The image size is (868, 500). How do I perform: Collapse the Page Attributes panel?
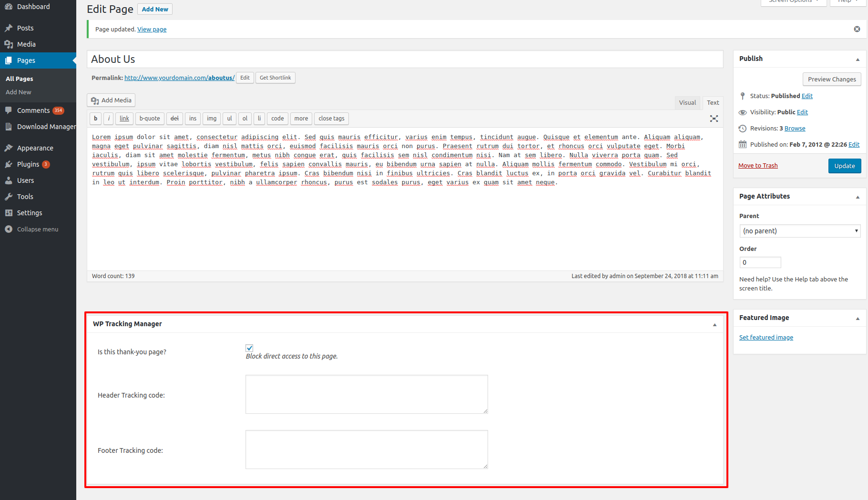[x=858, y=197]
